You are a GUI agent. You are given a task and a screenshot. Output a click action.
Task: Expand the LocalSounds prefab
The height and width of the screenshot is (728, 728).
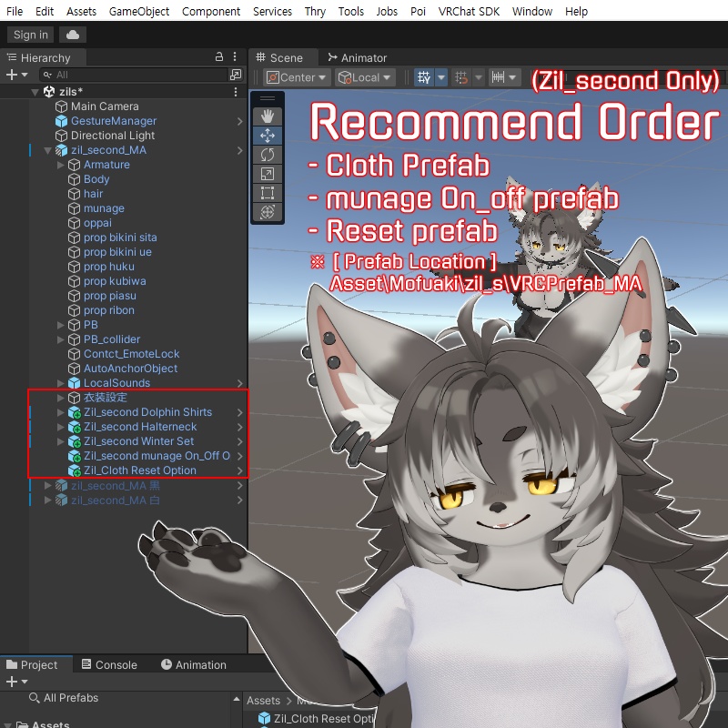(x=60, y=383)
